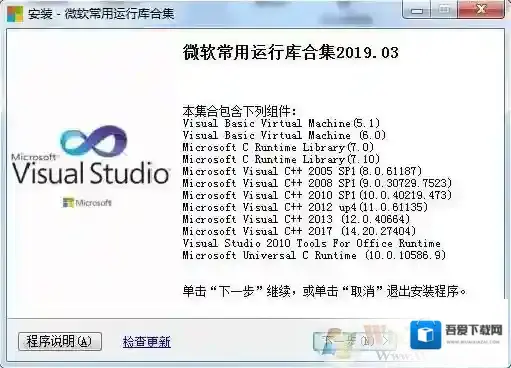Click the 检查更新 link
The height and width of the screenshot is (368, 511).
tap(147, 342)
